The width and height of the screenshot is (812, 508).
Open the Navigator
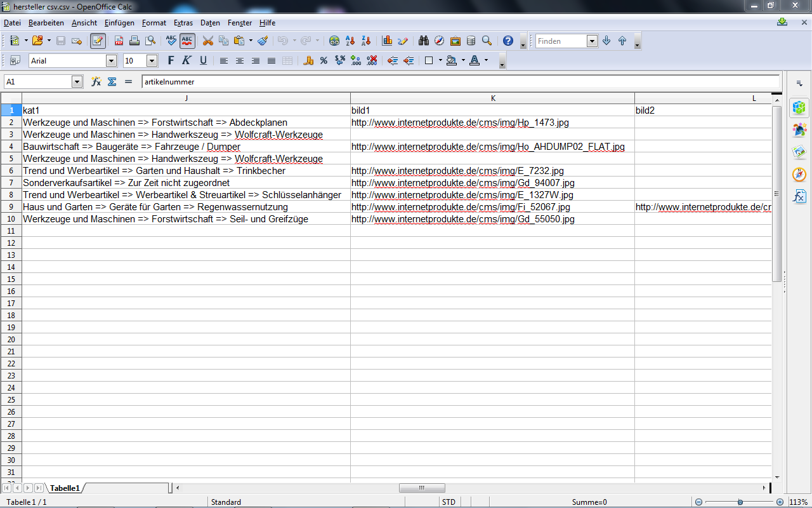click(440, 41)
